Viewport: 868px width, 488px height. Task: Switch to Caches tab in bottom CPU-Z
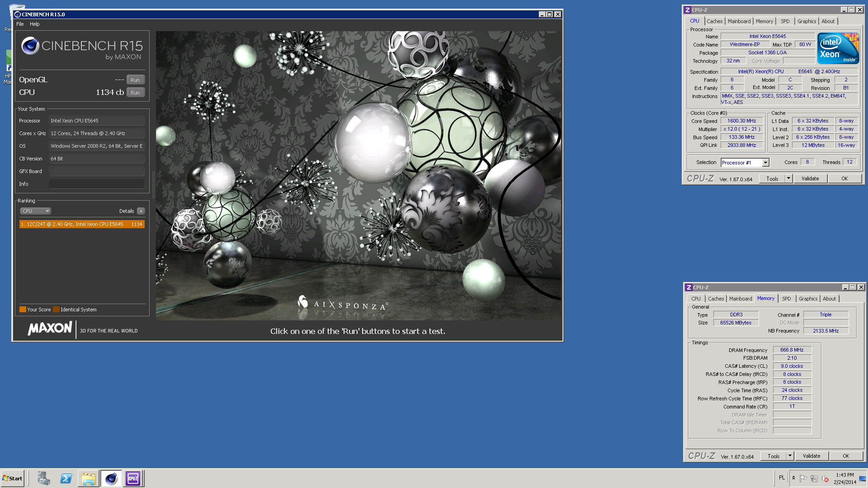point(716,299)
